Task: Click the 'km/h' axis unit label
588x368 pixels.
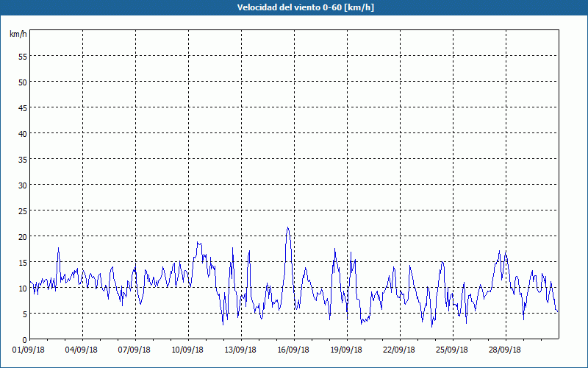Action: pos(18,34)
